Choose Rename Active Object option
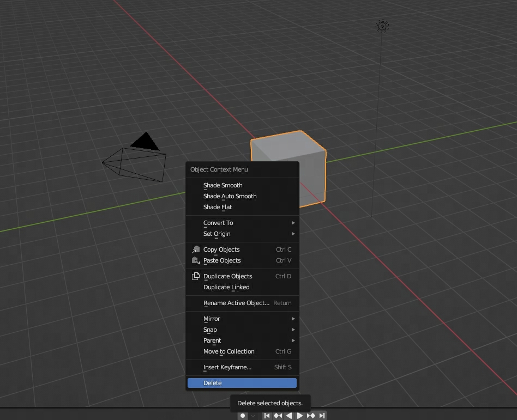517x420 pixels. click(x=237, y=303)
